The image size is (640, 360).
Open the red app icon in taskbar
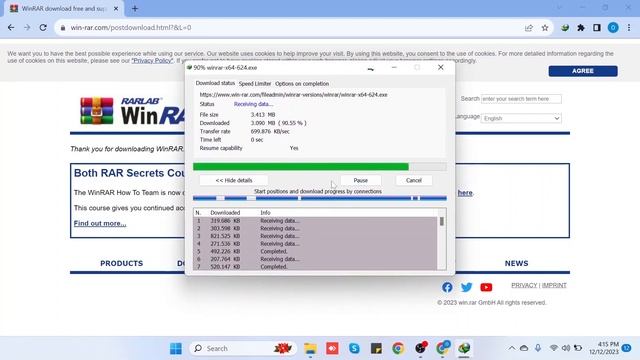(332, 349)
